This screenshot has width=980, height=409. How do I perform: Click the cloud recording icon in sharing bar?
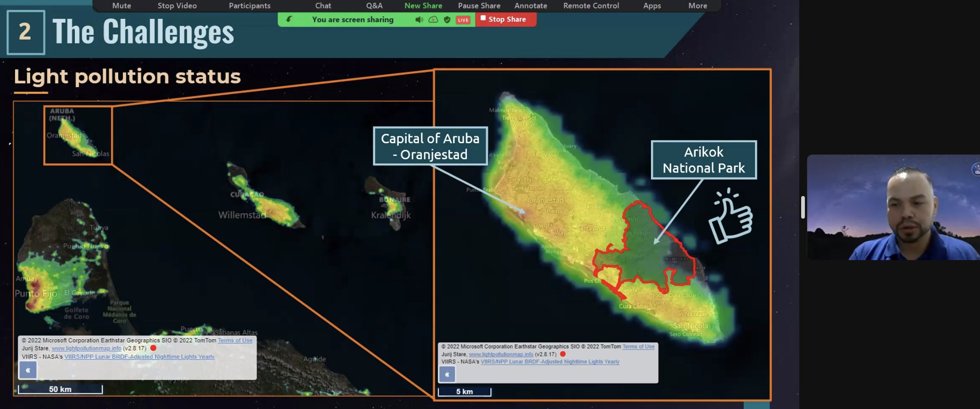(434, 20)
